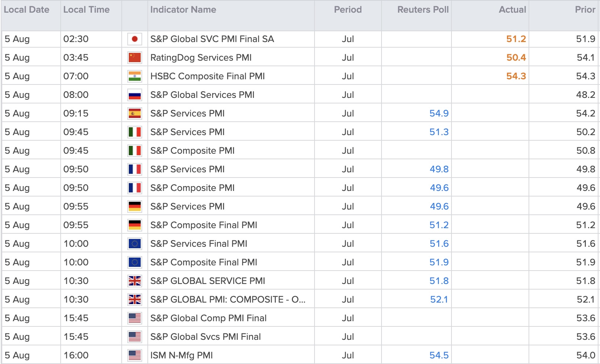
Task: Click S&P Composite PMI in the 09:45 row
Action: click(192, 151)
